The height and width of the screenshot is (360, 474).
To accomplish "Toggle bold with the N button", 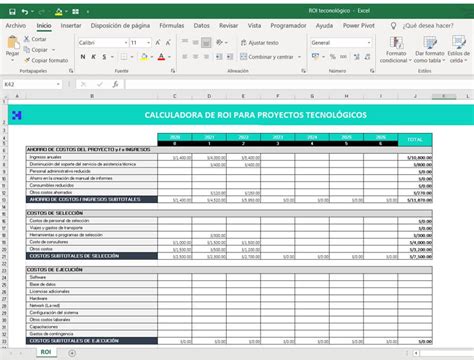I will click(x=83, y=57).
